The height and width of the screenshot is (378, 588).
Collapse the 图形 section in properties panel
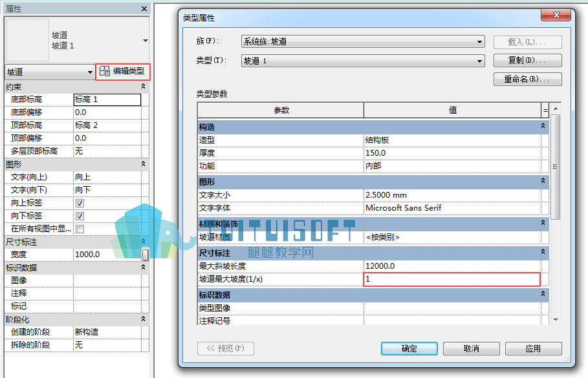point(143,163)
